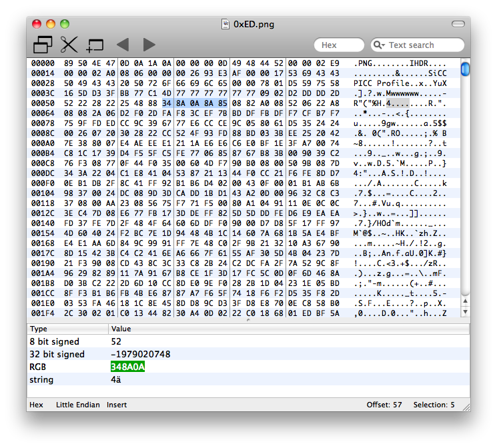Click the Type column header
The height and width of the screenshot is (448, 497).
pos(67,329)
